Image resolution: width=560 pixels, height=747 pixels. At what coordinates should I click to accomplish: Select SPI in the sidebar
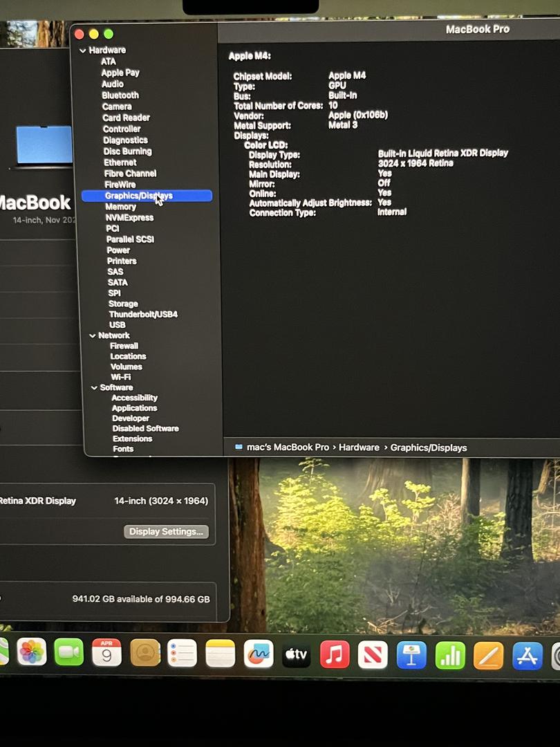point(114,293)
